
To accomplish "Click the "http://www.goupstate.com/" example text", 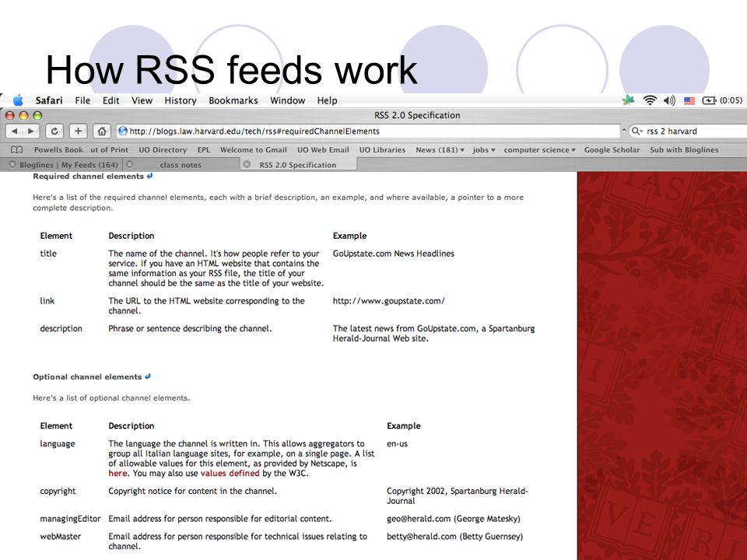I will [389, 301].
